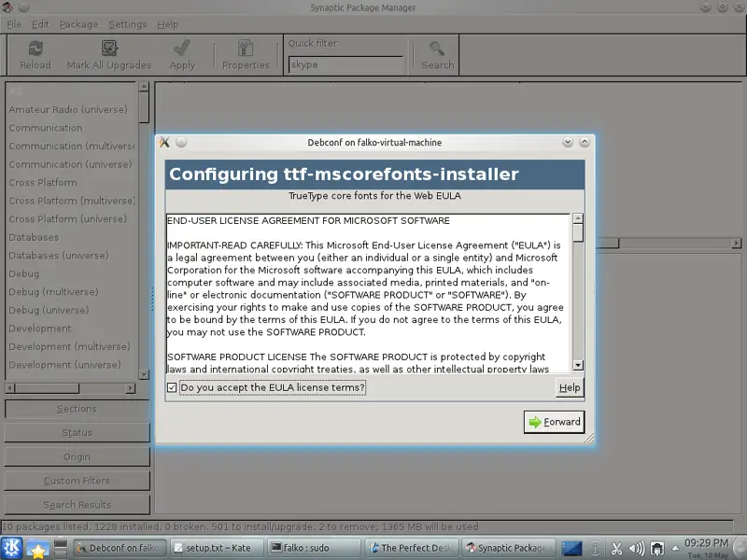Click the EULA text scroll-up arrow

[x=578, y=218]
